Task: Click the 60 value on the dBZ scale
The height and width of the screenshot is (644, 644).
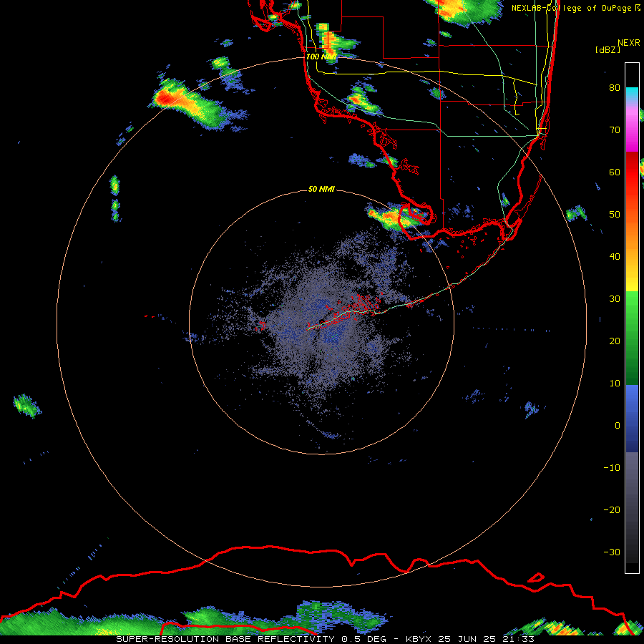Action: (x=615, y=172)
